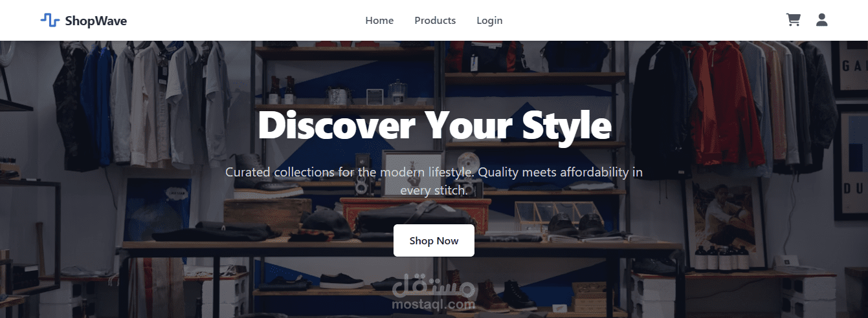Click the Curated collections tagline text
Viewport: 868px width, 318px height.
point(434,181)
